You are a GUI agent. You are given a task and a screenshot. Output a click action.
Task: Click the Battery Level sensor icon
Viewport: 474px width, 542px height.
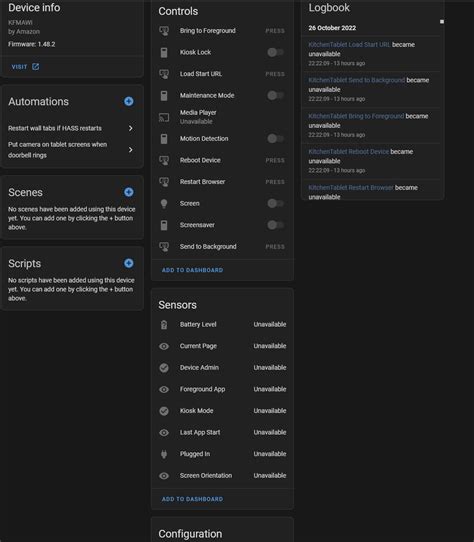(x=164, y=325)
